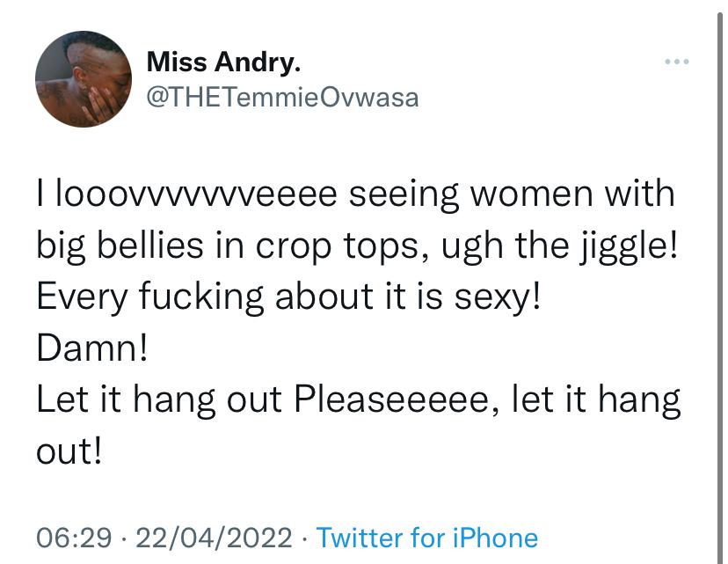Click the elongated word looovvvvvvveeee
Image resolution: width=728 pixels, height=564 pixels.
click(x=196, y=194)
